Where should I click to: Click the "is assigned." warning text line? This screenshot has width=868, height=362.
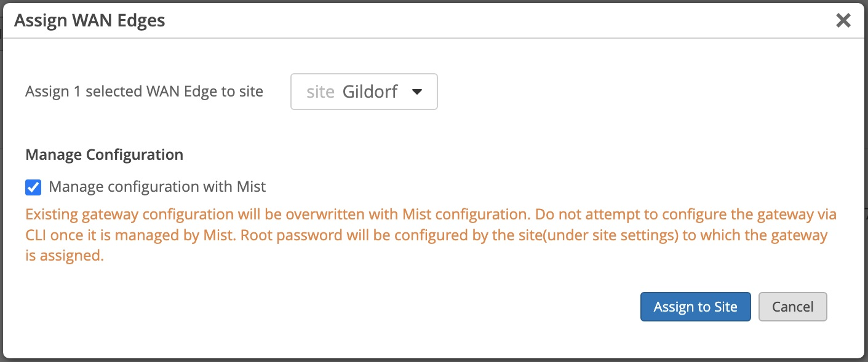click(x=65, y=256)
